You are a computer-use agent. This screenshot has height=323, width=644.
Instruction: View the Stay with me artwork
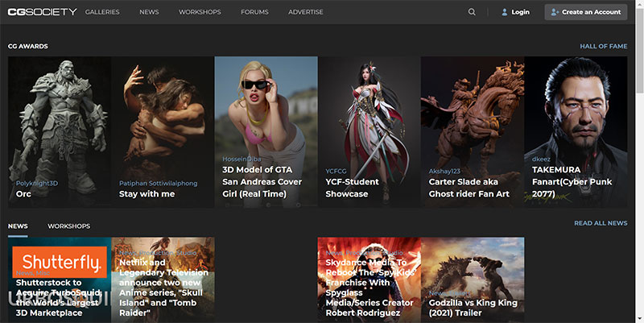(x=163, y=129)
